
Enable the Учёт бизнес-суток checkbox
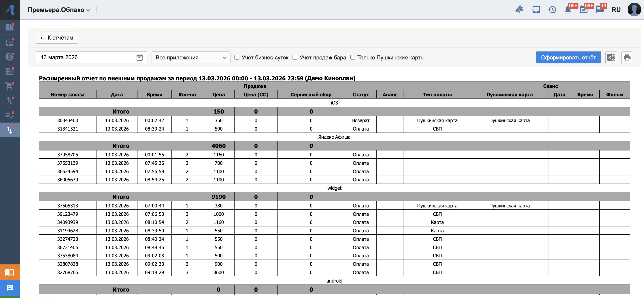[237, 57]
